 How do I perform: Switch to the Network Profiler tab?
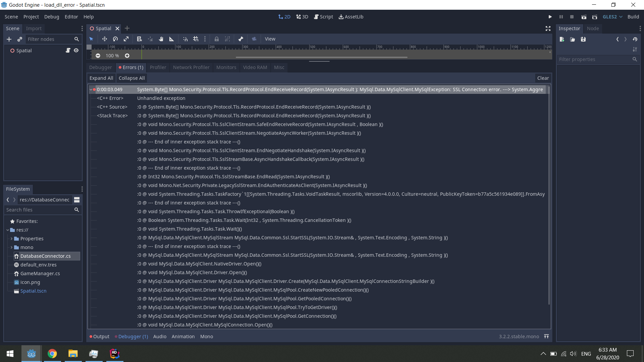click(x=191, y=67)
